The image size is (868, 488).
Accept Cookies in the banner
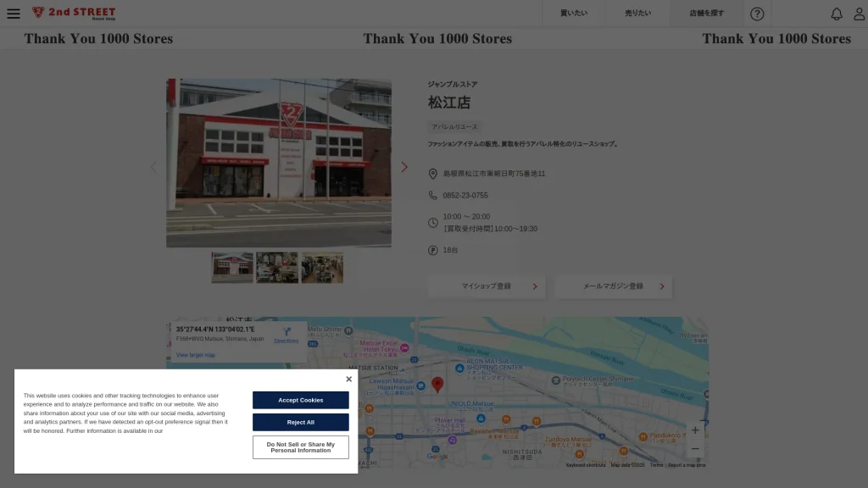pos(301,400)
